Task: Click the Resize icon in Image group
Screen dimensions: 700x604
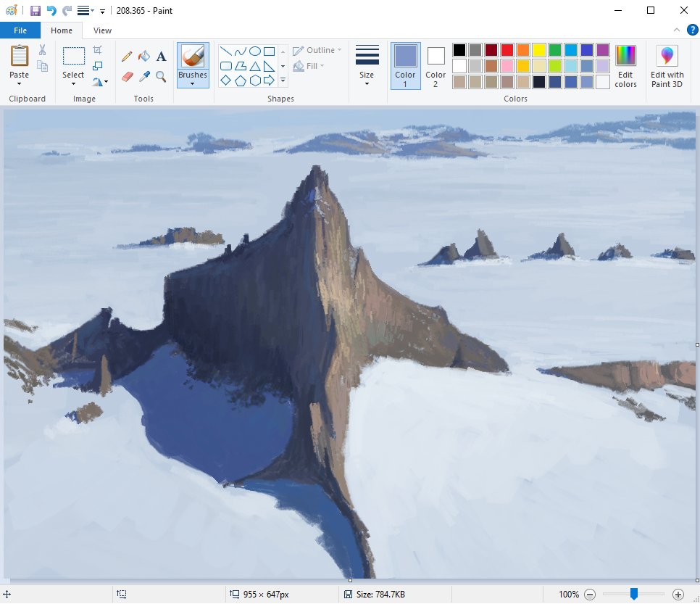Action: click(x=97, y=66)
